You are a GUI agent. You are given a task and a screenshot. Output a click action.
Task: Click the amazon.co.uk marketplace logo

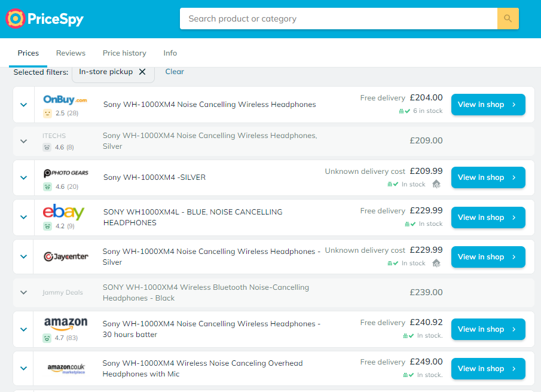tap(66, 368)
